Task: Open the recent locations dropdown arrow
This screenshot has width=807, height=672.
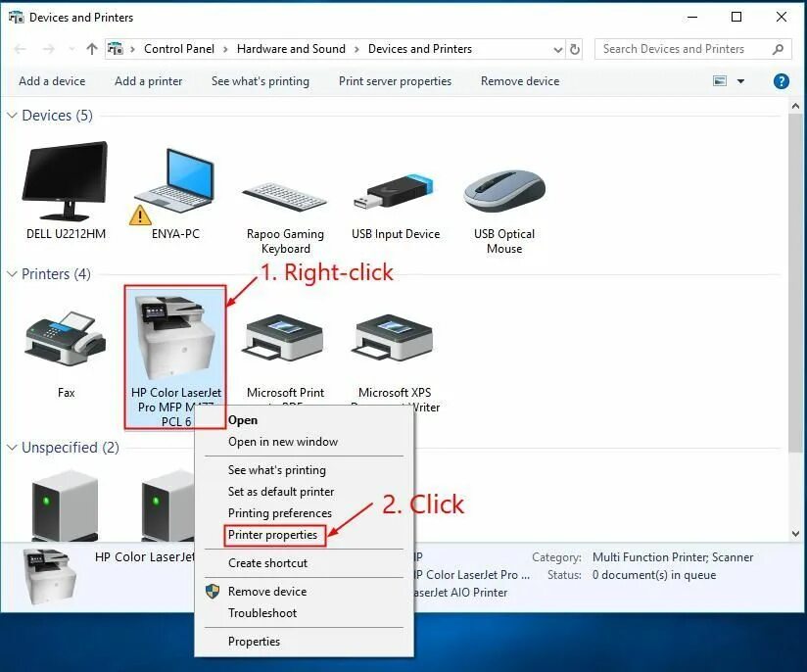Action: coord(71,49)
